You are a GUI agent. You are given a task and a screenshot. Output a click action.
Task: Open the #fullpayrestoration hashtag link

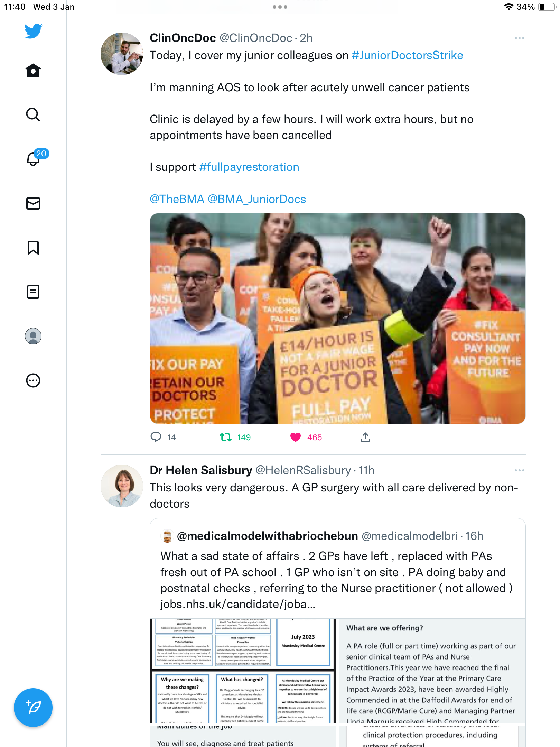tap(249, 167)
